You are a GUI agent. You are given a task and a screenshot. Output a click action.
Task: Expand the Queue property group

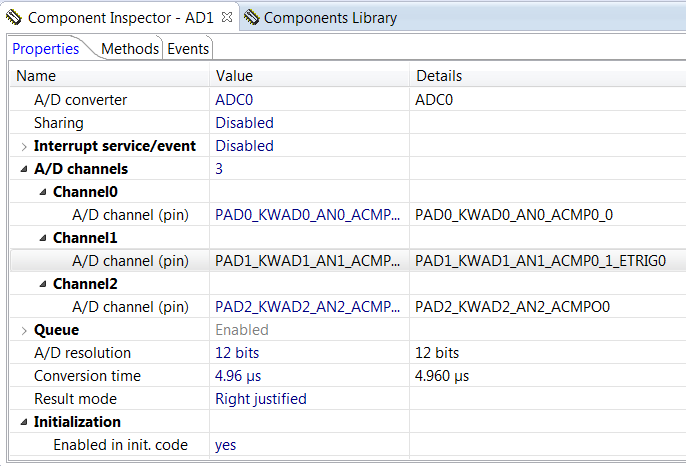click(x=24, y=330)
